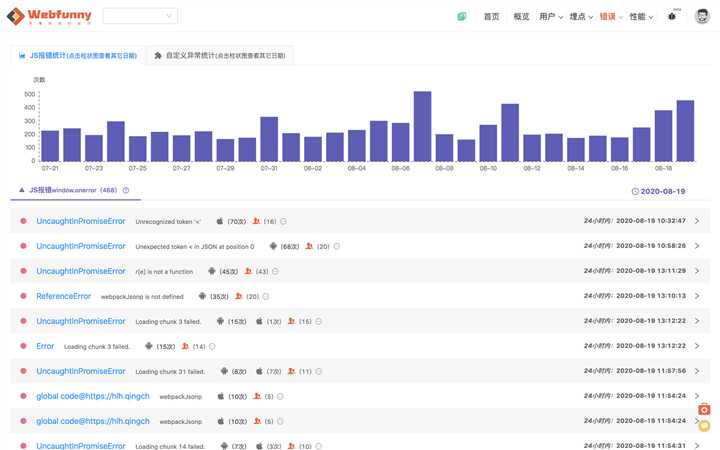720x450 pixels.
Task: Click the (70次) count text
Action: point(237,222)
